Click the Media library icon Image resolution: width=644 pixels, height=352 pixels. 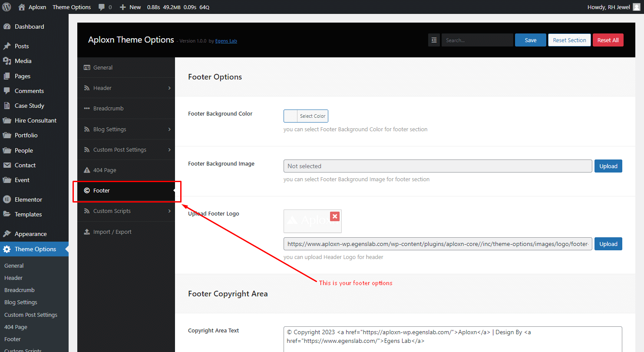point(7,61)
